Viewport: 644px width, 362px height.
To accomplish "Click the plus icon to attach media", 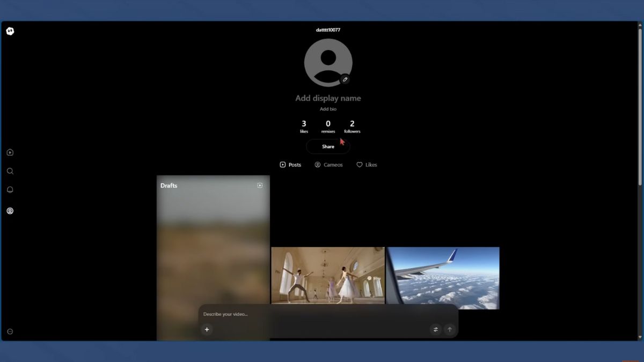I will (207, 329).
